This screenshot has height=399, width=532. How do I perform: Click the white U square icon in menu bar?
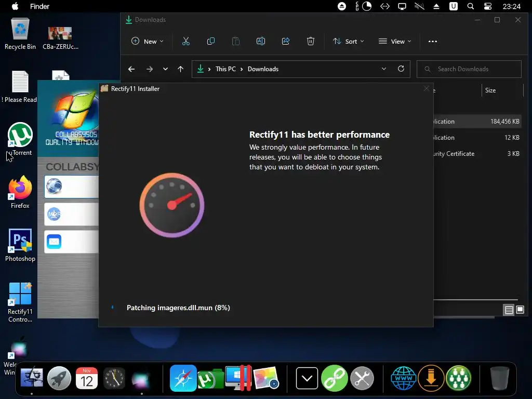click(453, 6)
